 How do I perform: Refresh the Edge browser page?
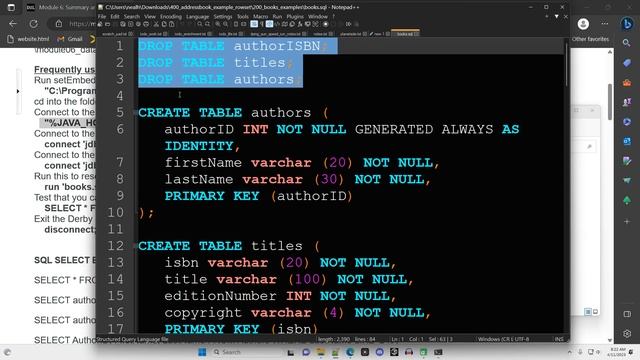click(x=33, y=24)
